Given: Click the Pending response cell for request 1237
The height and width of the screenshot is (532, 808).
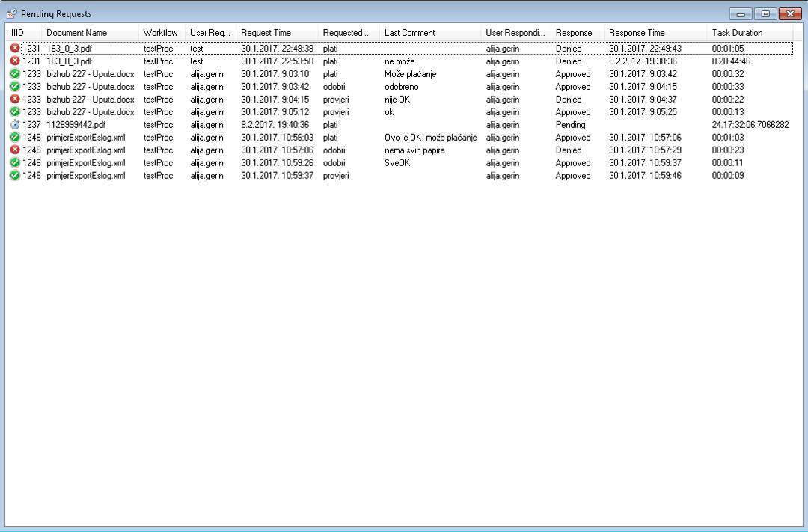Looking at the screenshot, I should coord(570,125).
